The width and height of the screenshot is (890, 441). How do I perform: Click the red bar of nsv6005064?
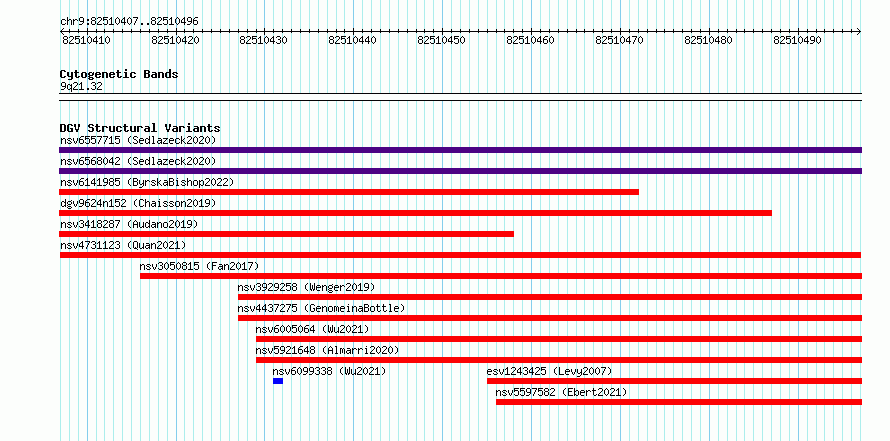click(559, 339)
